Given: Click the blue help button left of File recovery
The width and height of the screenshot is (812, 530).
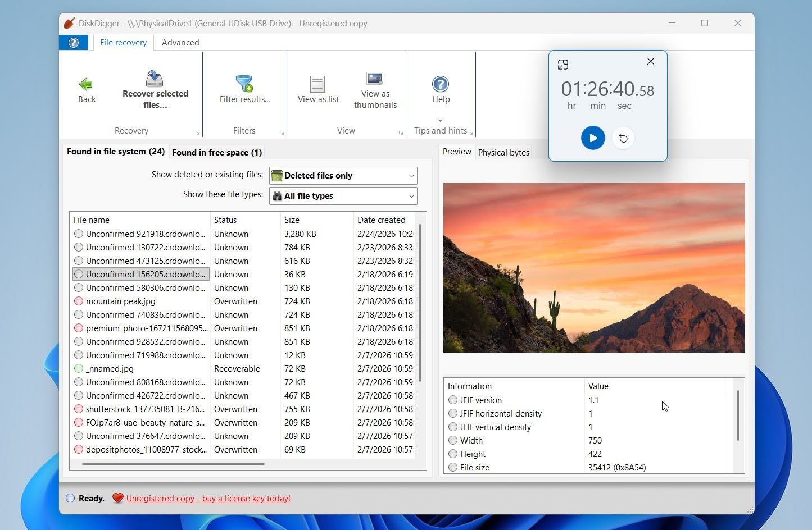Looking at the screenshot, I should pyautogui.click(x=74, y=43).
